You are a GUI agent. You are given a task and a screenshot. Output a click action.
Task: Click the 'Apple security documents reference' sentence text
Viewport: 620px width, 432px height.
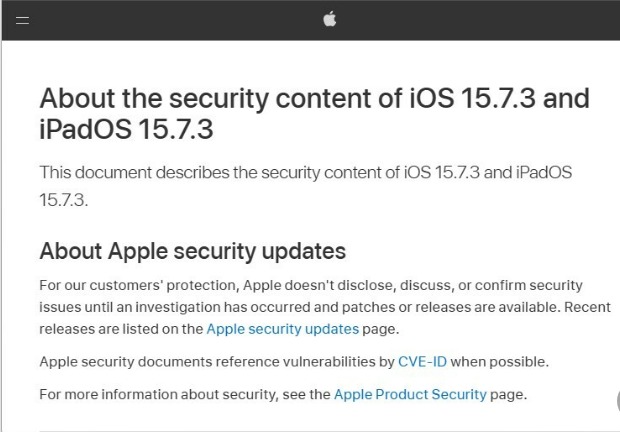[217, 361]
